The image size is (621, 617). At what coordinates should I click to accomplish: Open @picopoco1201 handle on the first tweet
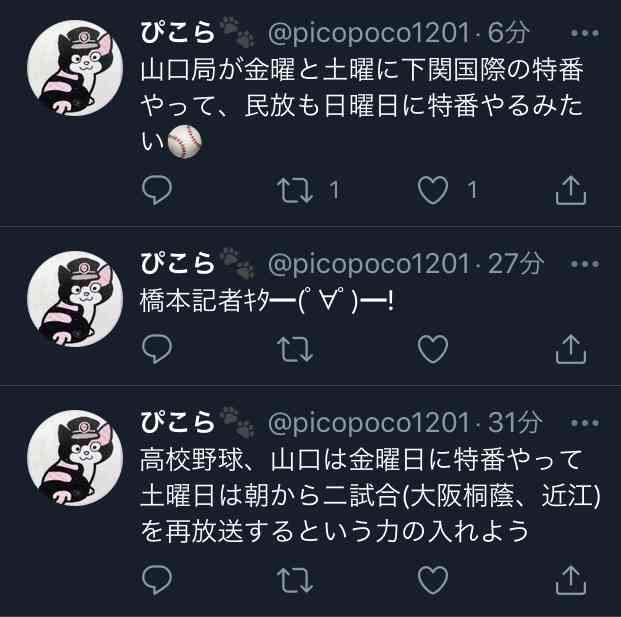(x=369, y=32)
